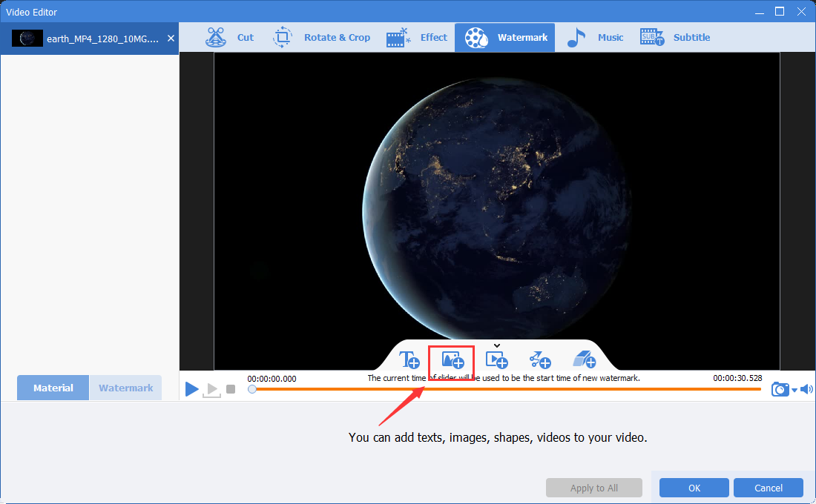Play the video preview
816x504 pixels.
click(192, 388)
